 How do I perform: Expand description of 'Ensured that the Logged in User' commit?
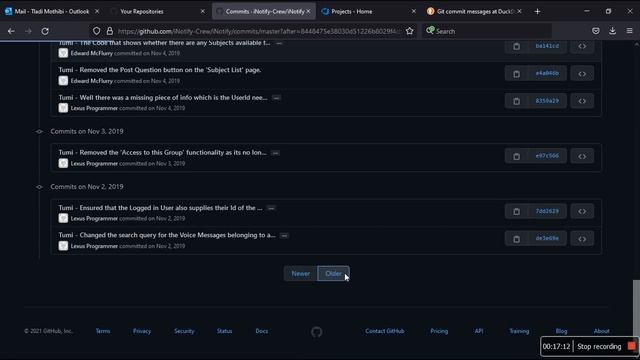click(271, 208)
